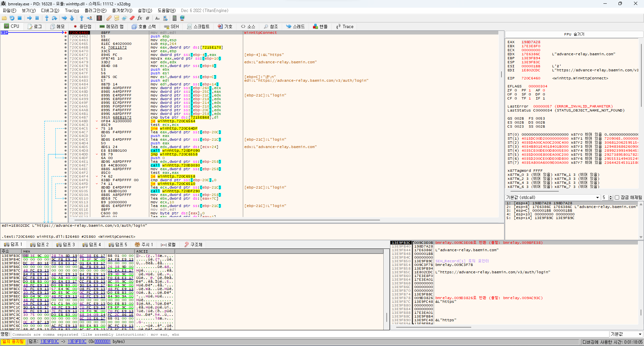
Task: Click the Restart debuggee icon
Action: [12, 18]
